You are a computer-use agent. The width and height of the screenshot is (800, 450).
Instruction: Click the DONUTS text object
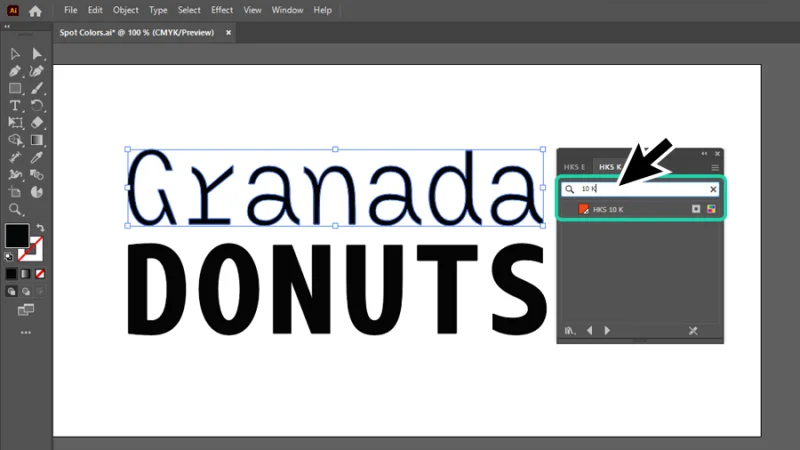tap(337, 289)
